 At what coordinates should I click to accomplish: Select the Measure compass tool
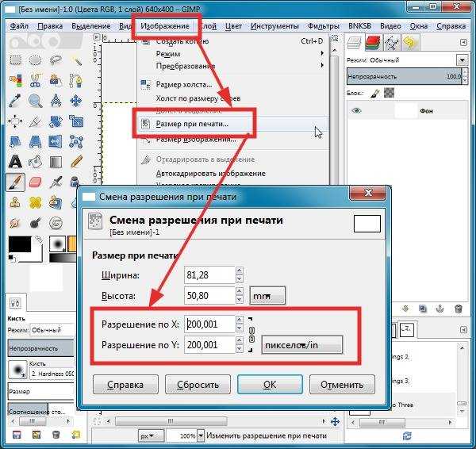pyautogui.click(x=56, y=101)
